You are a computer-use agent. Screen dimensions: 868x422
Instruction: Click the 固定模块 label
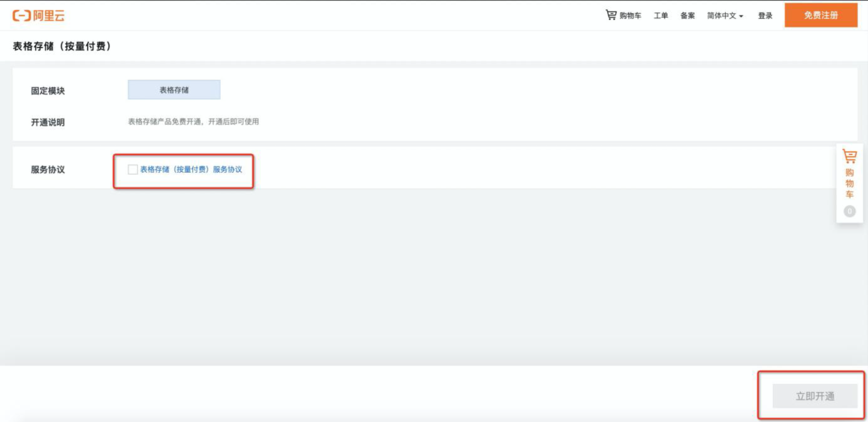pos(48,91)
